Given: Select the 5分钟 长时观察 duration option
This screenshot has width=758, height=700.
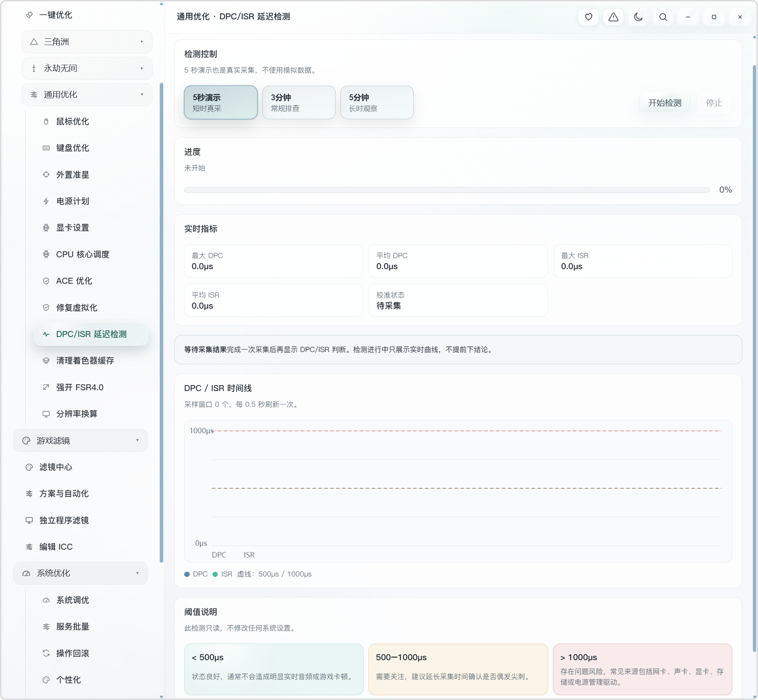Looking at the screenshot, I should 377,103.
